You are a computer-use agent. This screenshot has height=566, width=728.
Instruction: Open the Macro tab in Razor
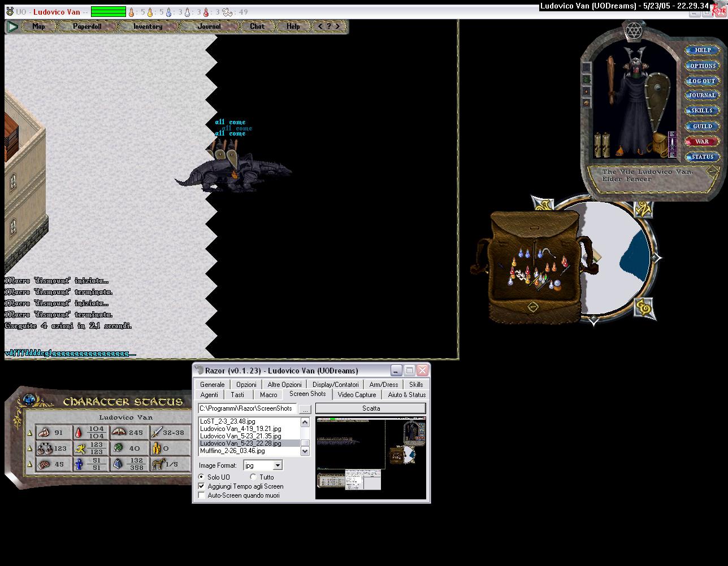point(268,395)
